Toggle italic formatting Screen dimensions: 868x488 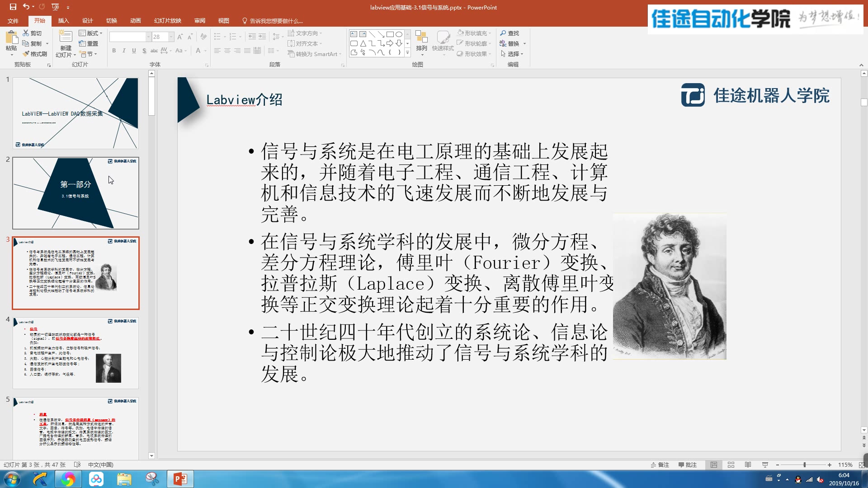124,51
